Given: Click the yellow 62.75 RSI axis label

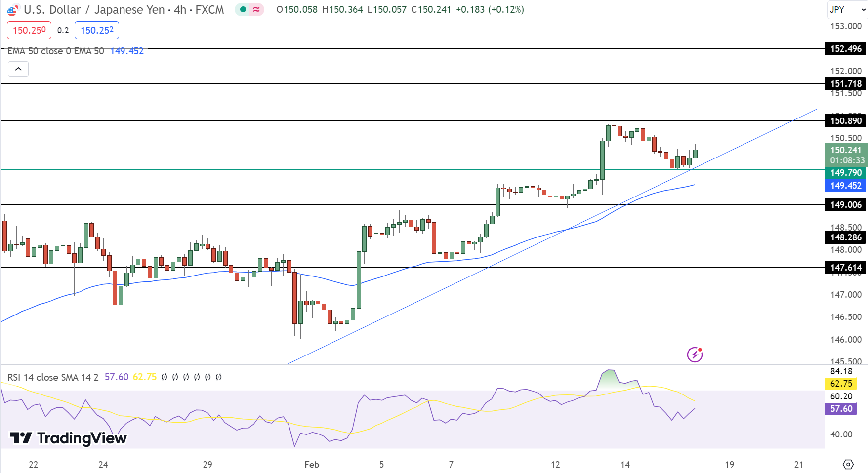Looking at the screenshot, I should [x=841, y=384].
